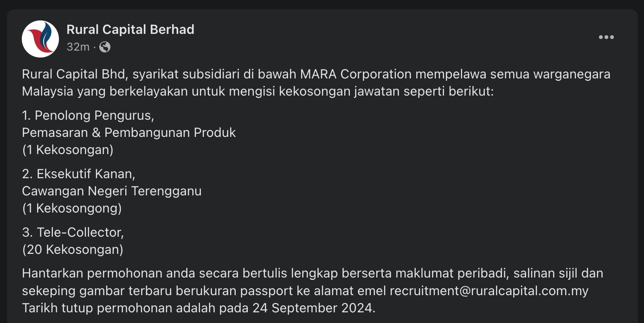Image resolution: width=644 pixels, height=323 pixels.
Task: Click the Rural Capital Berhad profile picture
Action: click(40, 39)
